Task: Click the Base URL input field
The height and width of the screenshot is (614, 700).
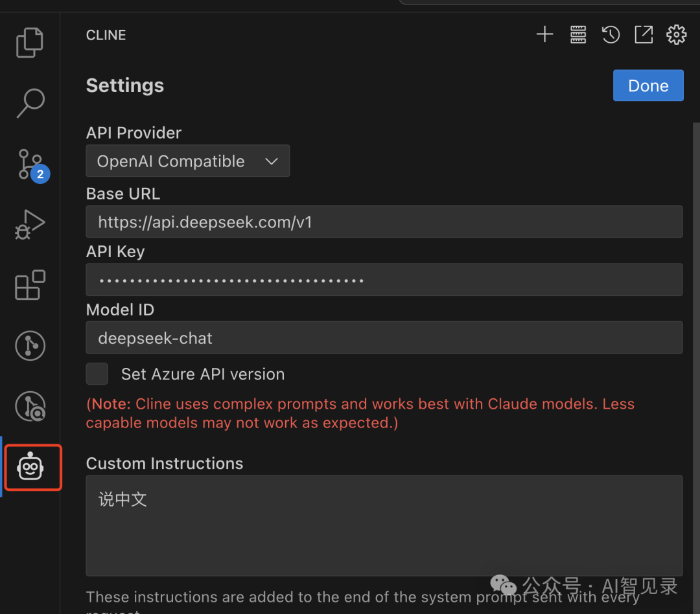Action: point(384,222)
